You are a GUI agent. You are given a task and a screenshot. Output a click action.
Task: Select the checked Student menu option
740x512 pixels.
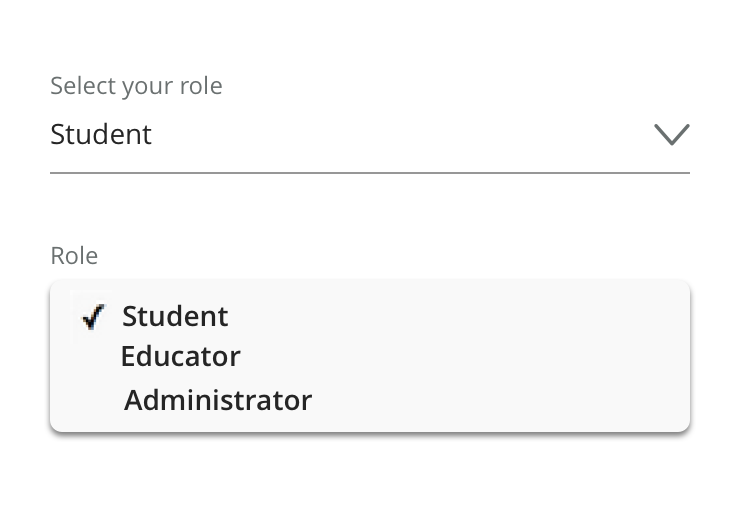(x=175, y=317)
